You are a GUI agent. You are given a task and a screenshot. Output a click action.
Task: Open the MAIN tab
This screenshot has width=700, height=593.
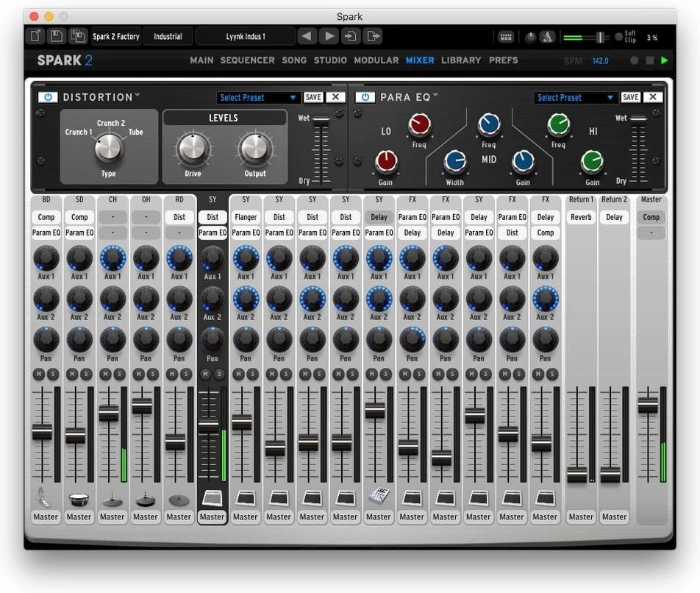coord(201,60)
